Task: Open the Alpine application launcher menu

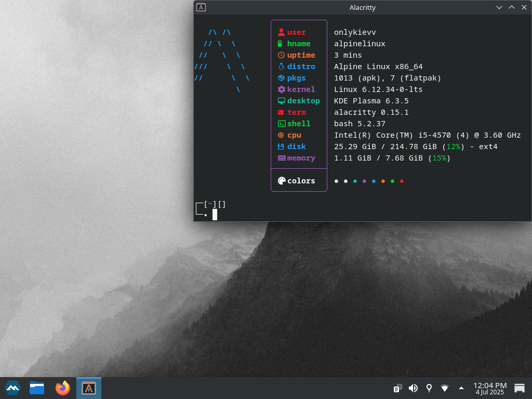Action: [x=12, y=388]
